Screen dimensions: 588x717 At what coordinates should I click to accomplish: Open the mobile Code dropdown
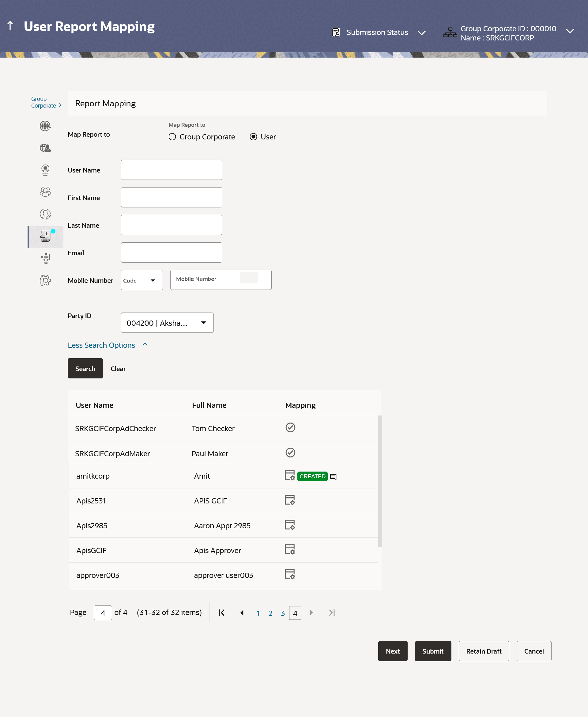141,280
